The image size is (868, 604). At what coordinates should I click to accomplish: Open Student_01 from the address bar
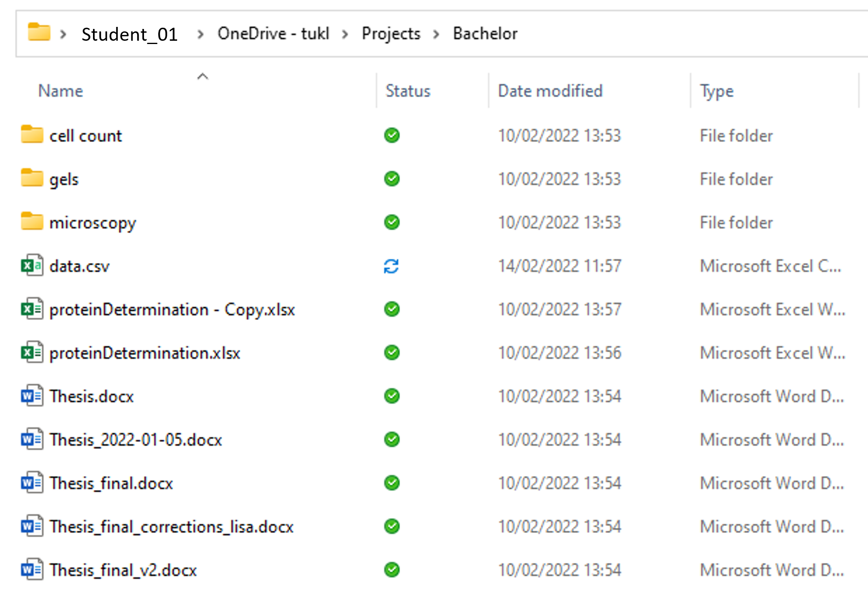click(130, 33)
